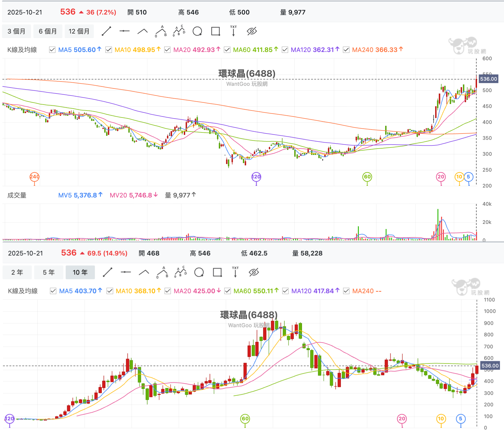Uncheck MA120 417.84 checkbox in lower chart
The width and height of the screenshot is (504, 431).
pyautogui.click(x=286, y=291)
